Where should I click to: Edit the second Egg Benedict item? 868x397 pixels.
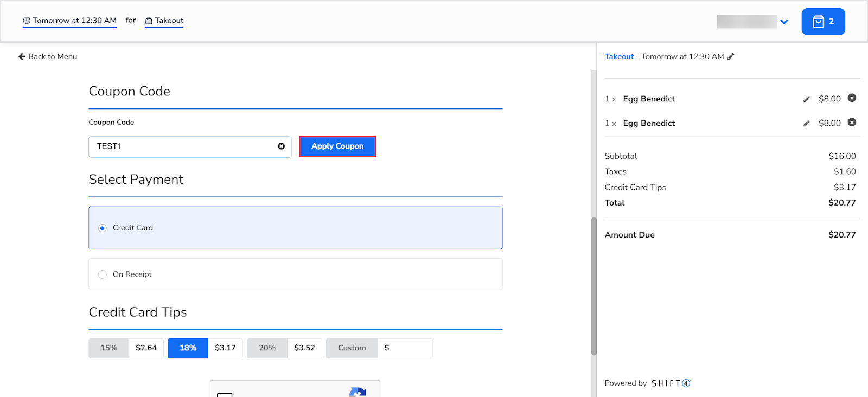806,124
